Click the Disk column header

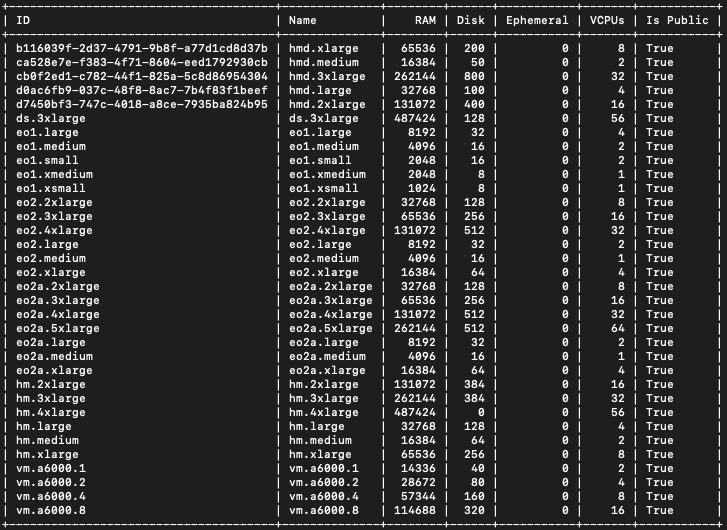(x=470, y=20)
